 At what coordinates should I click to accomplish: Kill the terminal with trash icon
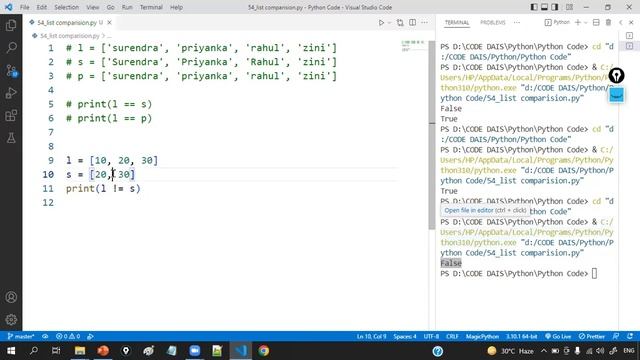608,22
